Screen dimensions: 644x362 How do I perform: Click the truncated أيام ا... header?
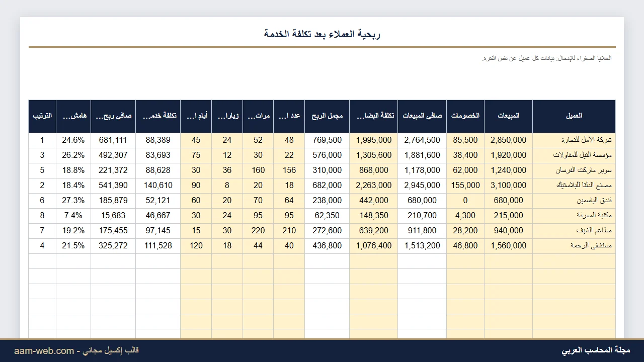click(196, 116)
